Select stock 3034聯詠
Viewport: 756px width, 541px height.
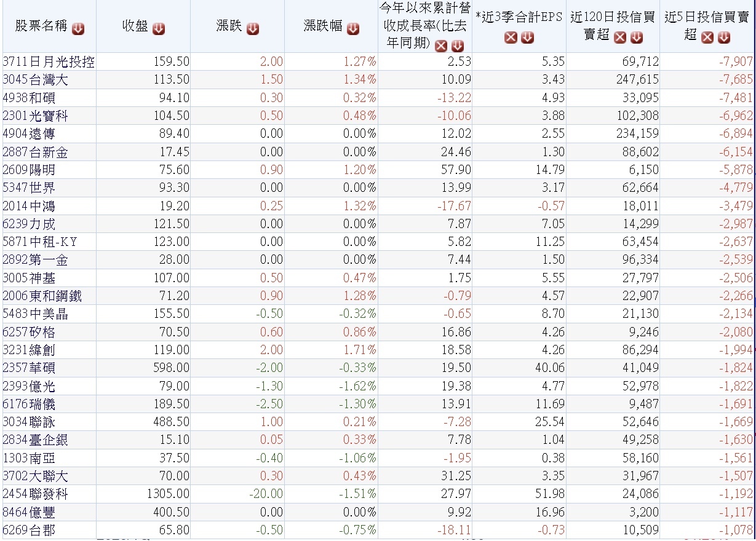29,422
